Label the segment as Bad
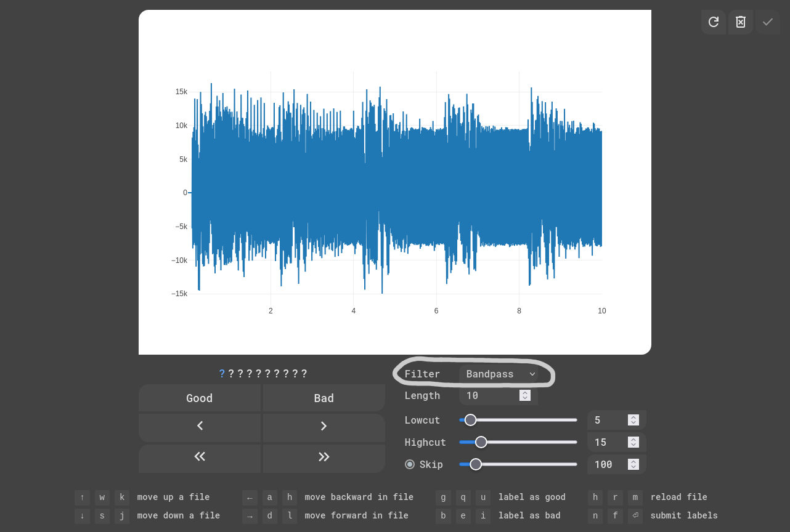 (324, 398)
